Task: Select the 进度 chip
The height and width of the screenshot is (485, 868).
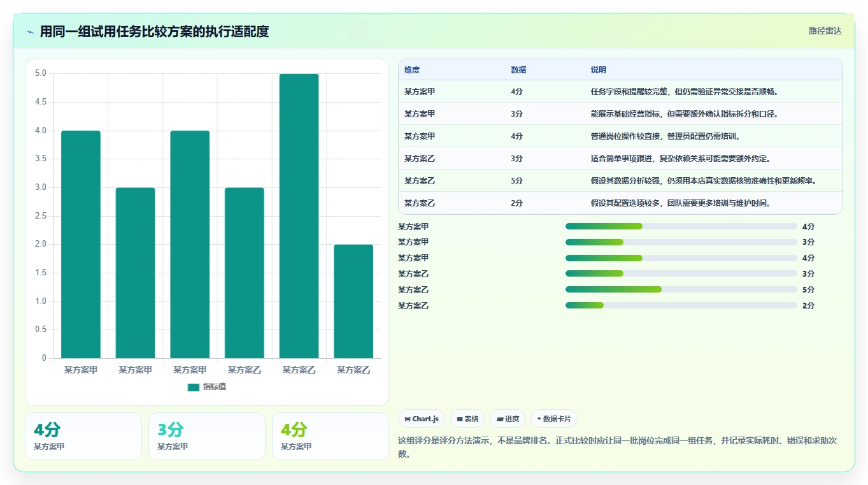Action: (x=508, y=419)
